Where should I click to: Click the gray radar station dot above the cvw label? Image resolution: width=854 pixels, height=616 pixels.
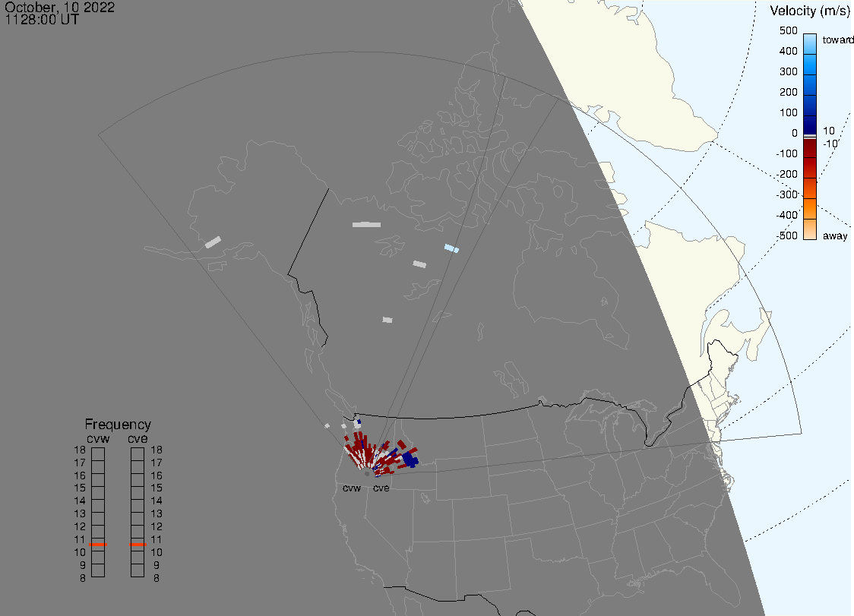click(x=367, y=474)
